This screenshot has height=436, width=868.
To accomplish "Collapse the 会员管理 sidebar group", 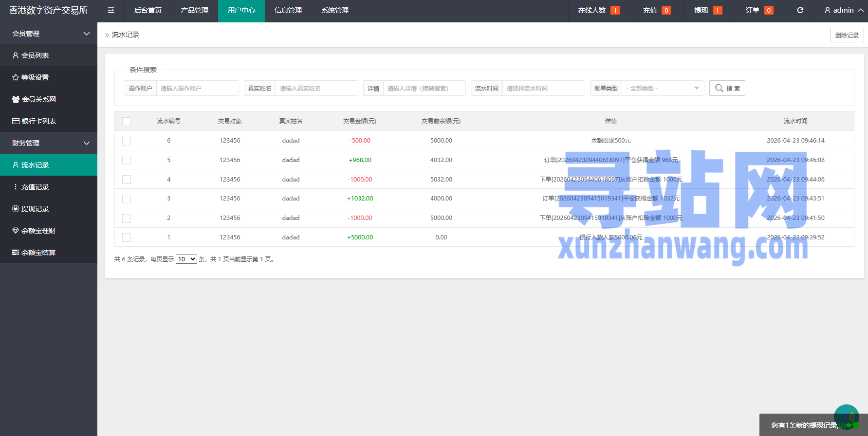I will coord(49,34).
